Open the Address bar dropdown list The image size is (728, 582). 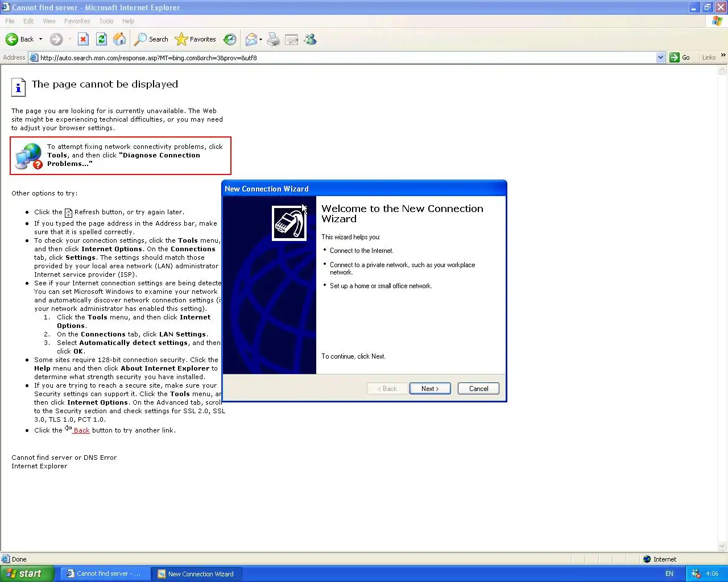coord(660,57)
